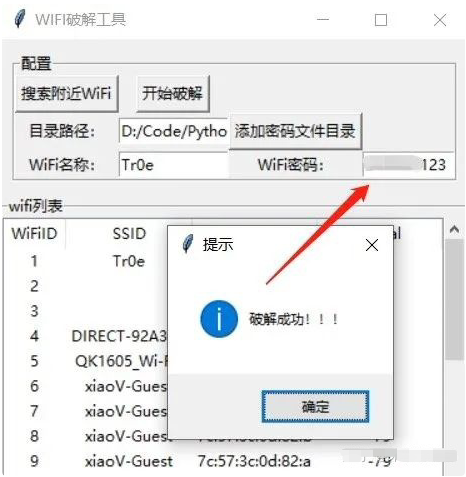Viewport: 466px width, 477px height.
Task: Maximize the WIFI破解工具 window
Action: (x=381, y=20)
